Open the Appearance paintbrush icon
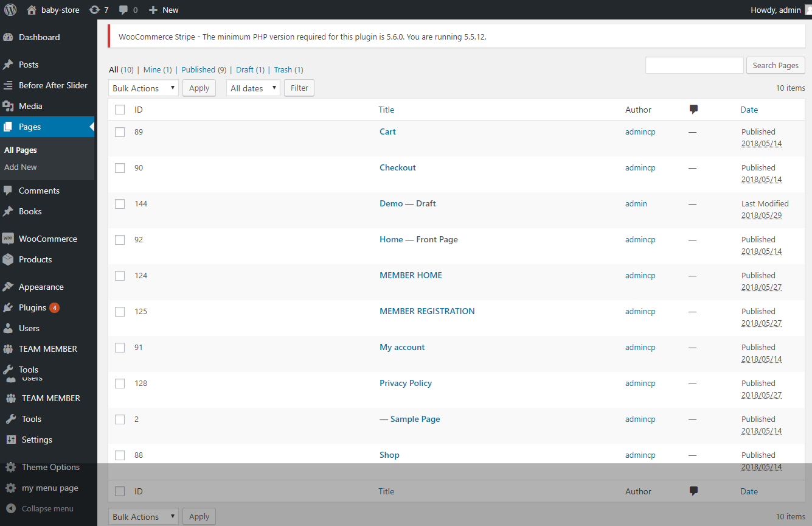Screen dimensions: 812x526 point(8,287)
